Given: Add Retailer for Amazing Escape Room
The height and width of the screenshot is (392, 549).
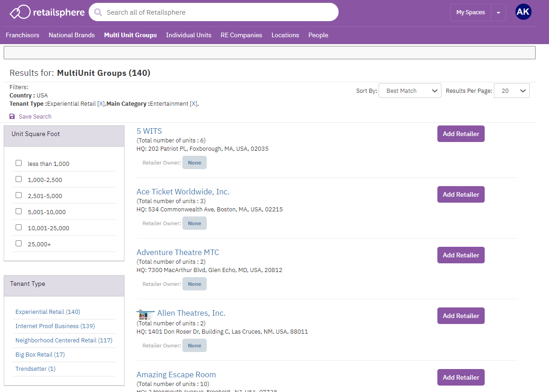Looking at the screenshot, I should tap(461, 377).
